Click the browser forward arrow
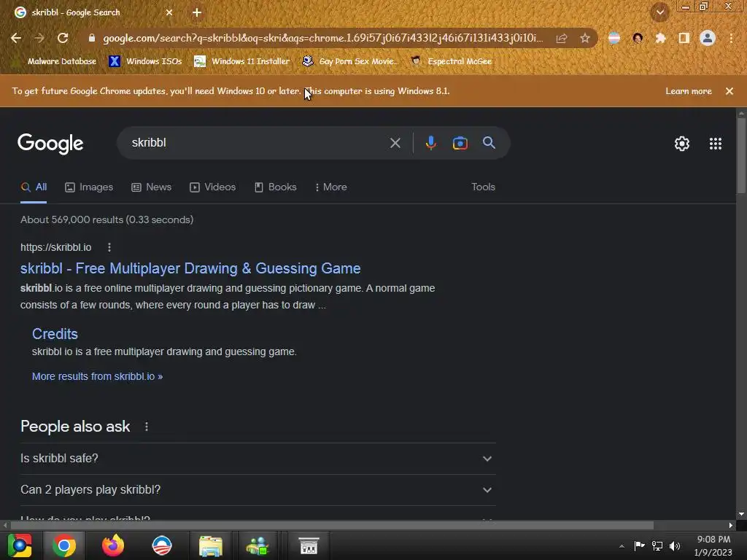Screen dimensions: 747x560 point(39,38)
